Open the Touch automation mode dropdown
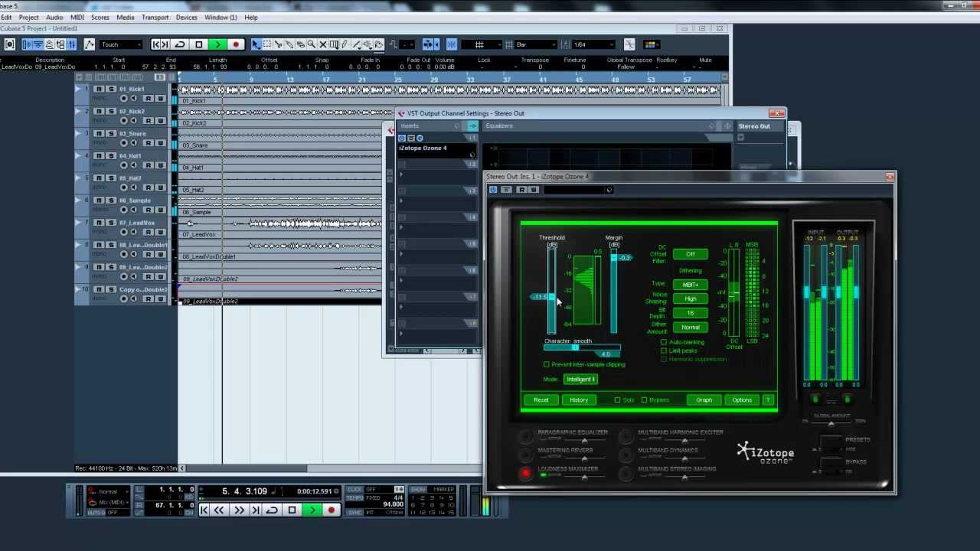This screenshot has width=980, height=551. point(121,44)
